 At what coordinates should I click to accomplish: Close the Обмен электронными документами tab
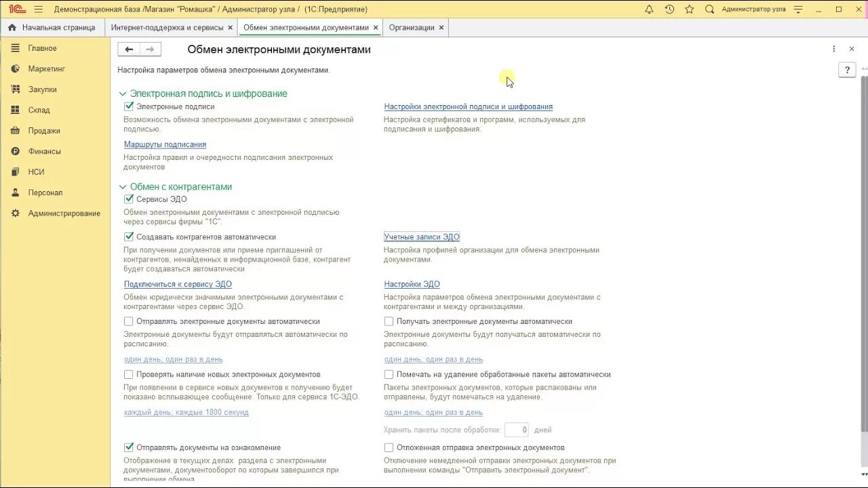[376, 28]
